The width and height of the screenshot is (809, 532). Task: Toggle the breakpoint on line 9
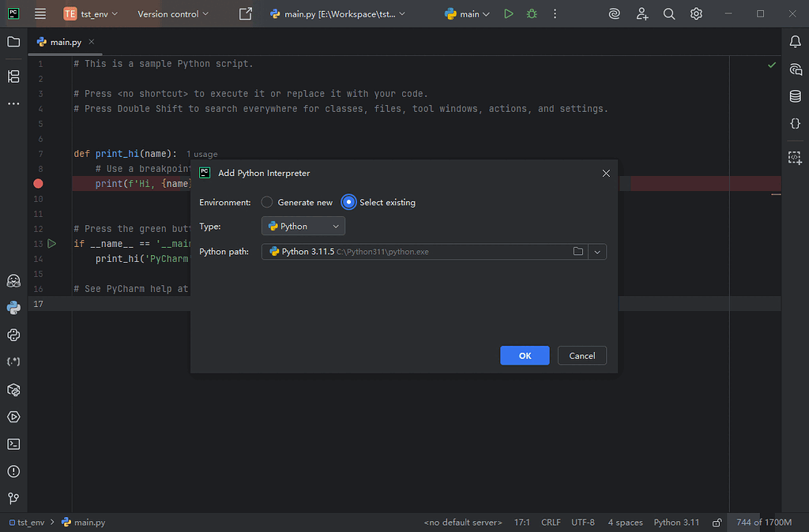(x=38, y=184)
